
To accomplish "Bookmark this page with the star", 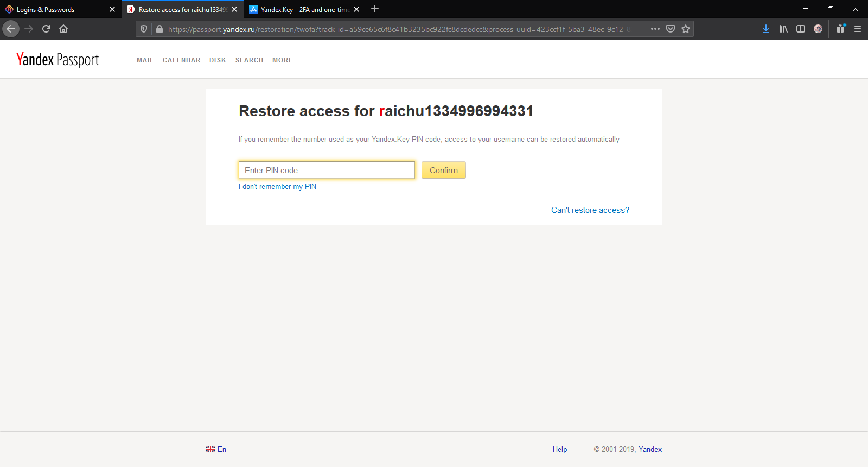I will [x=686, y=29].
